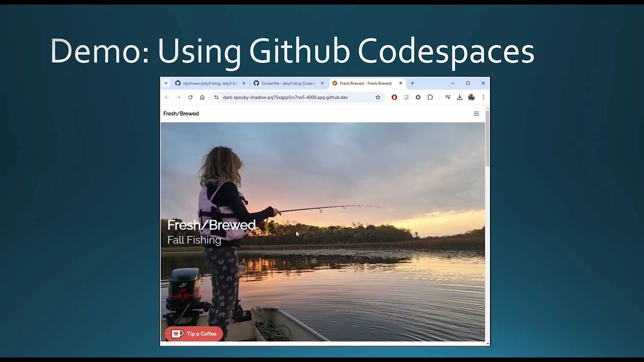Open the tab search dropdown arrow
644x362 pixels.
click(166, 83)
